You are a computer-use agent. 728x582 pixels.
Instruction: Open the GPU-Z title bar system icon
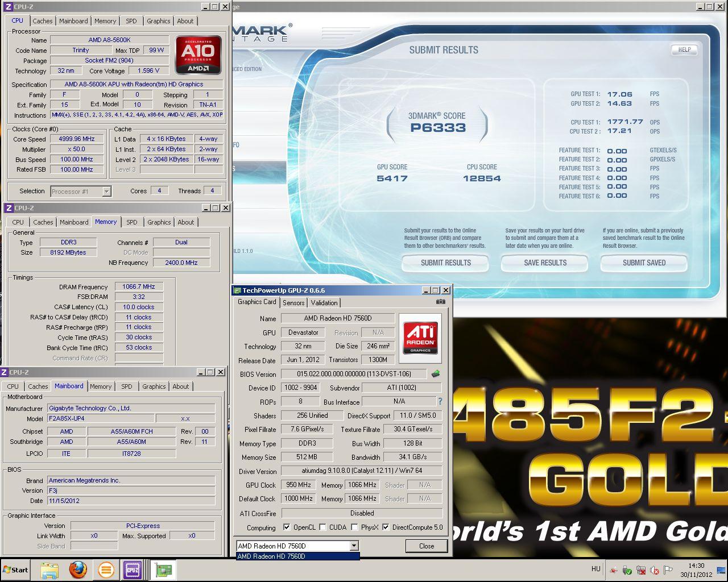(237, 290)
